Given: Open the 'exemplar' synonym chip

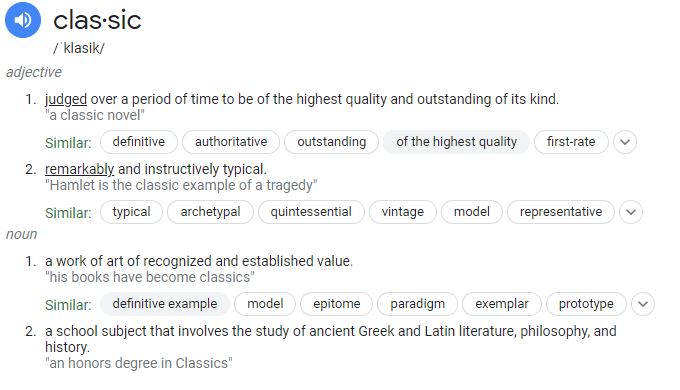Looking at the screenshot, I should pyautogui.click(x=502, y=304).
